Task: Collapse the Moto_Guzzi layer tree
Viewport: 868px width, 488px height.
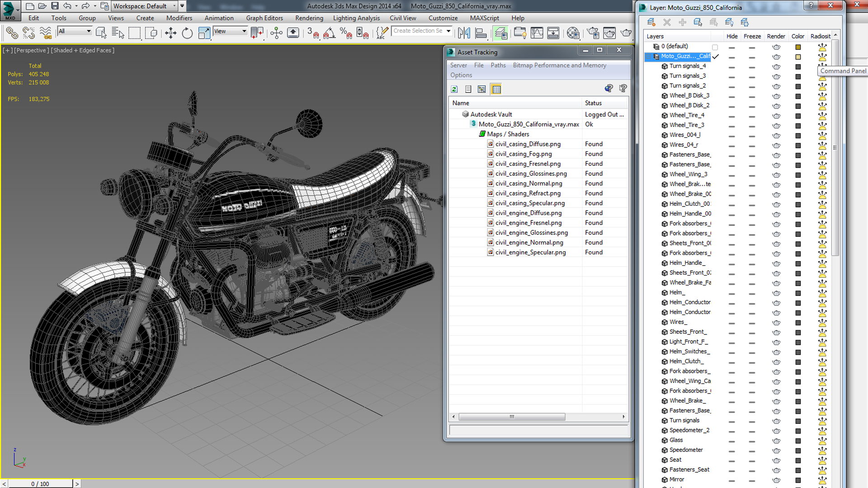Action: (x=648, y=56)
